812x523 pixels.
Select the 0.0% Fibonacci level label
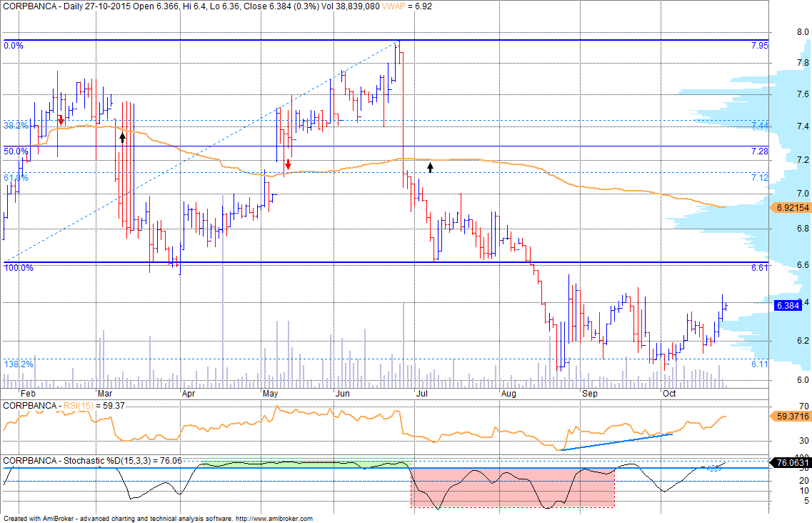click(x=14, y=46)
